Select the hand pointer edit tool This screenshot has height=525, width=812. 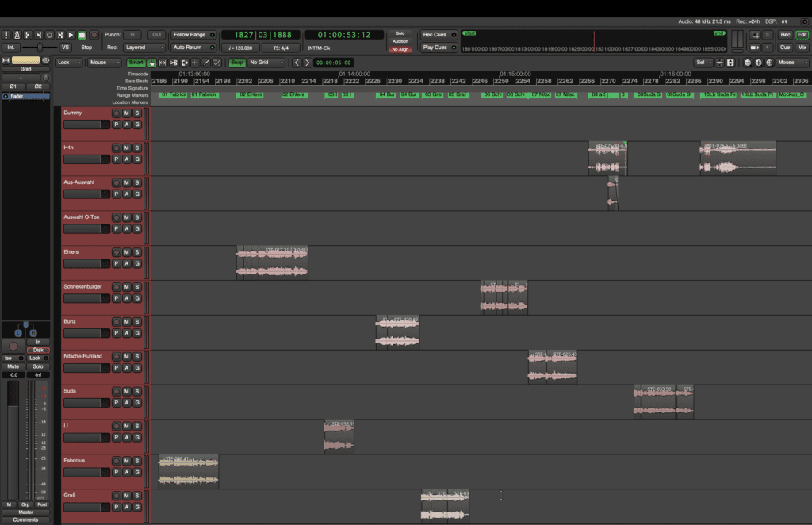151,63
